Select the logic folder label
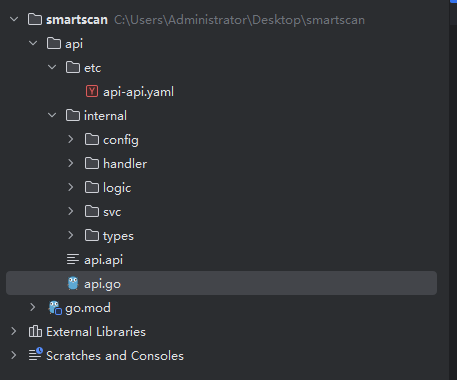457x380 pixels. point(117,188)
